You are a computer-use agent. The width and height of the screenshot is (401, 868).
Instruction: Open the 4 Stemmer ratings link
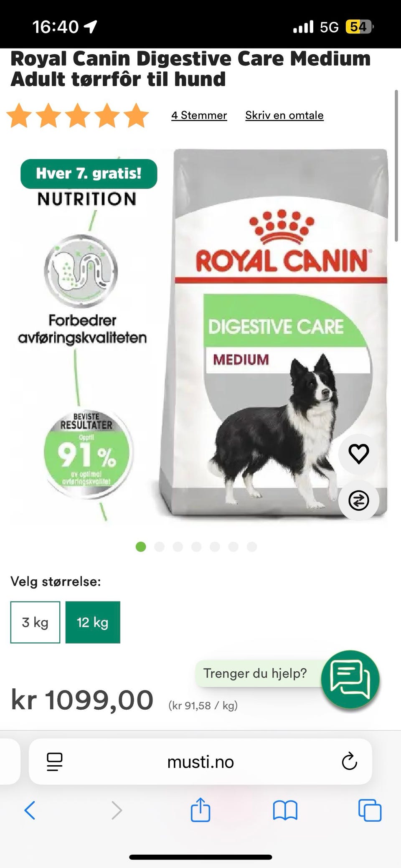pyautogui.click(x=199, y=115)
